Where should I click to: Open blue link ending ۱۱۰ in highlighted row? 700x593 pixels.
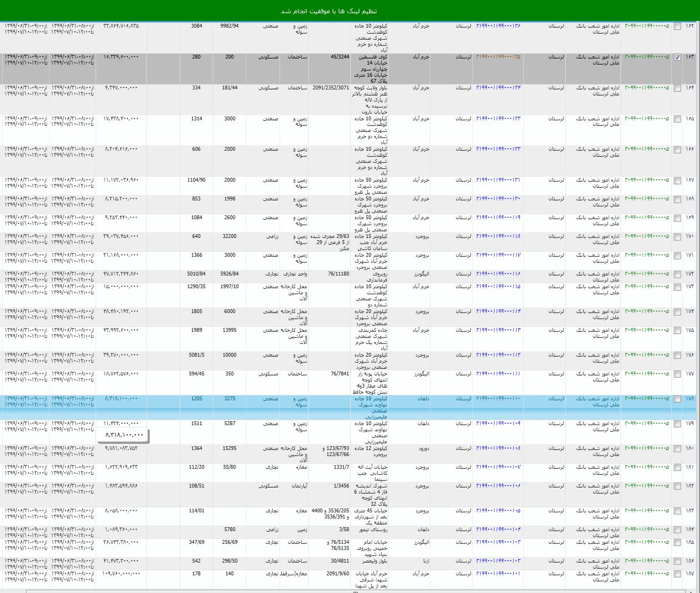498,399
